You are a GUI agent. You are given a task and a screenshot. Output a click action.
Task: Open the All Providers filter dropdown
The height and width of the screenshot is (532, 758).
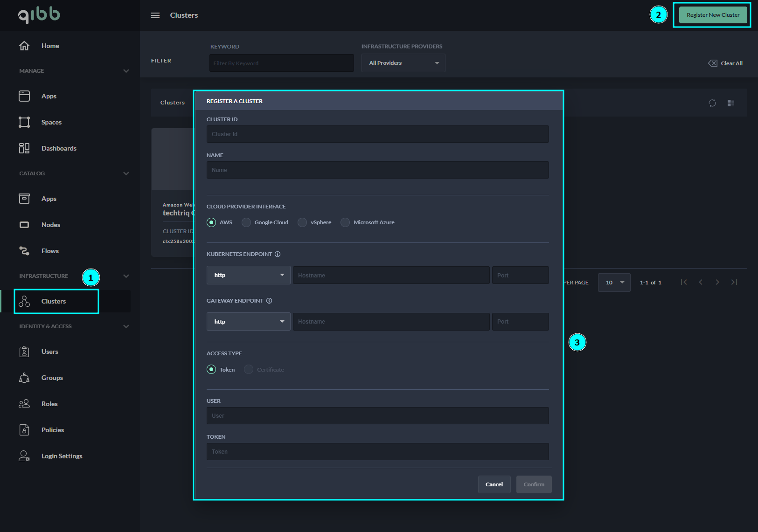[x=403, y=63]
